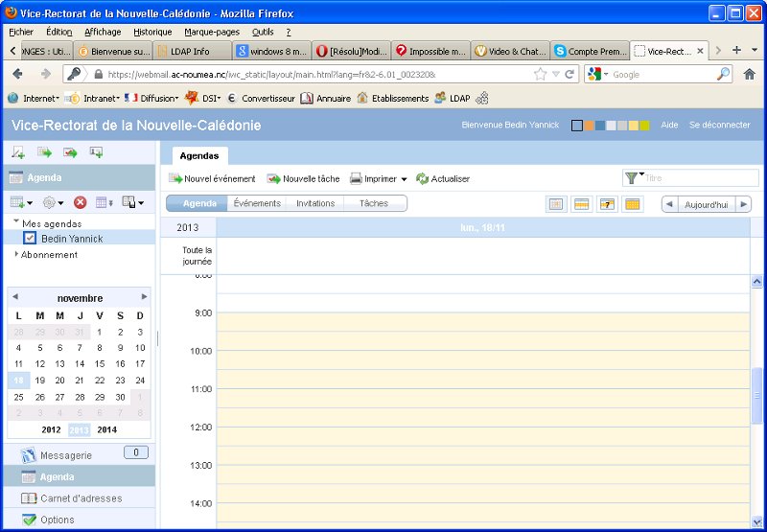The width and height of the screenshot is (767, 532).
Task: Expand the Abonnement tree node
Action: coord(16,254)
